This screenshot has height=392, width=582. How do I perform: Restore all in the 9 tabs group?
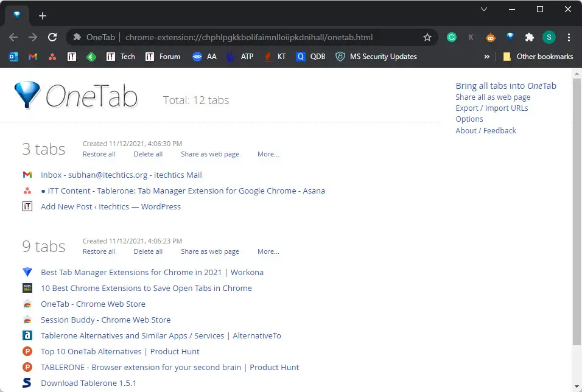tap(99, 251)
